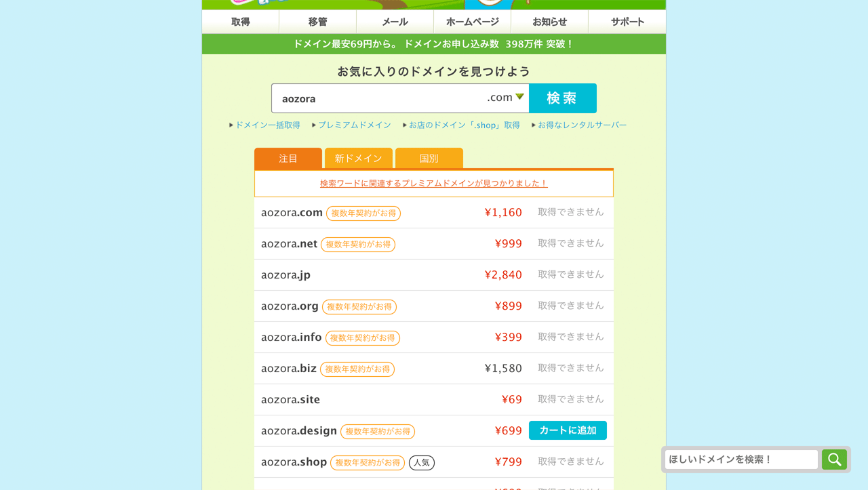Image resolution: width=868 pixels, height=490 pixels.
Task: Open the お店のドメイン「.shop」取得 link
Action: [x=465, y=125]
